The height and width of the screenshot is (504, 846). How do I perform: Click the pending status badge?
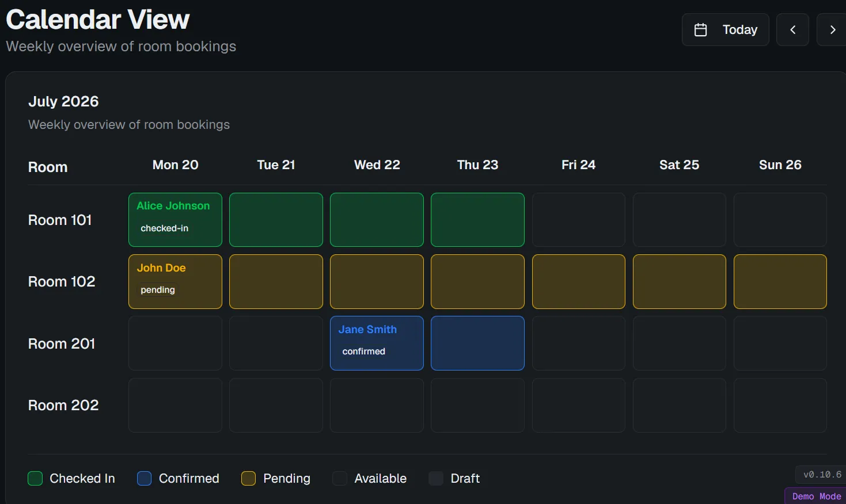click(158, 290)
